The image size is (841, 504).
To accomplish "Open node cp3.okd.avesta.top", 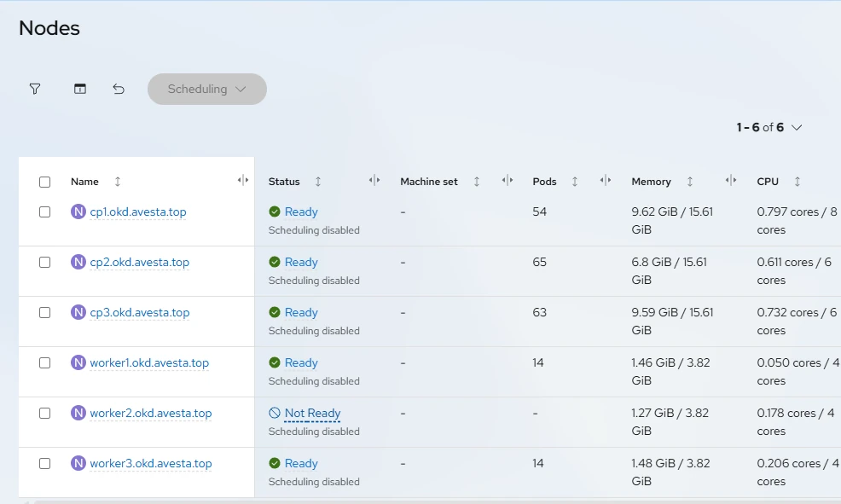I will click(139, 313).
